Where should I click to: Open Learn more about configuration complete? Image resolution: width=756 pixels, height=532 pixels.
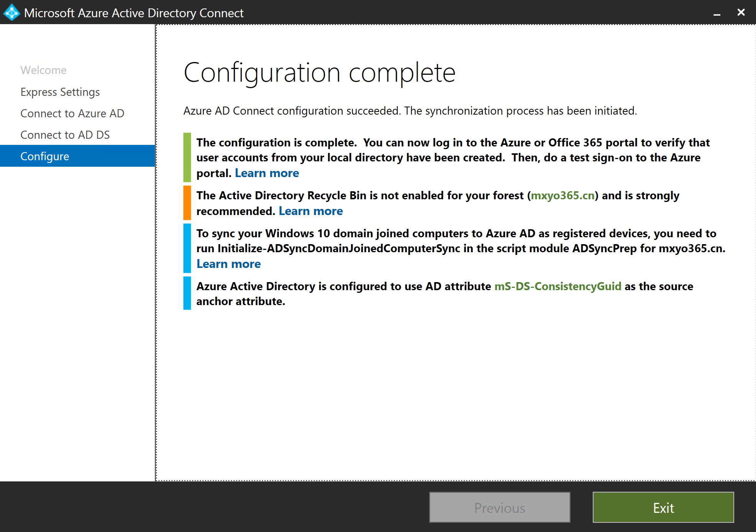(x=267, y=173)
